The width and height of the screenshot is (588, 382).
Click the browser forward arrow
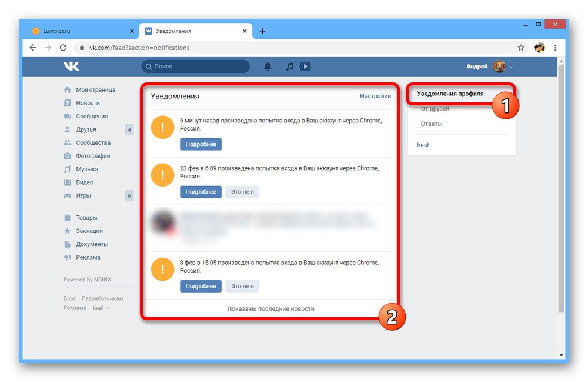[x=48, y=48]
